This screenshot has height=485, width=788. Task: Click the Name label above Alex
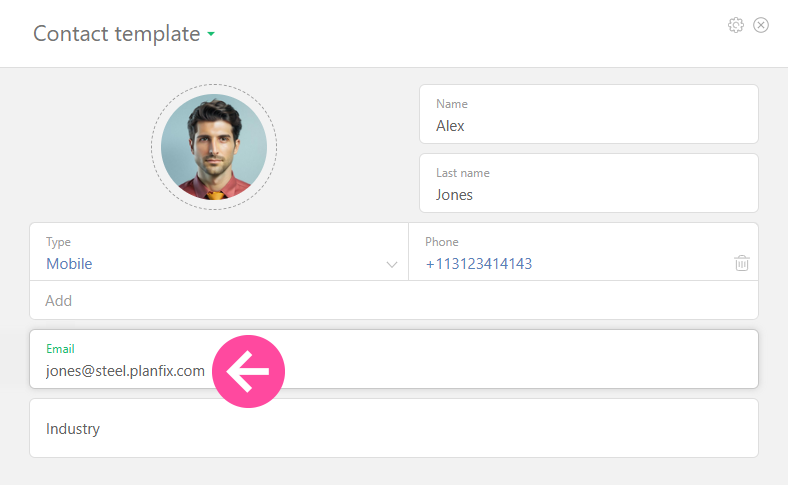(451, 104)
